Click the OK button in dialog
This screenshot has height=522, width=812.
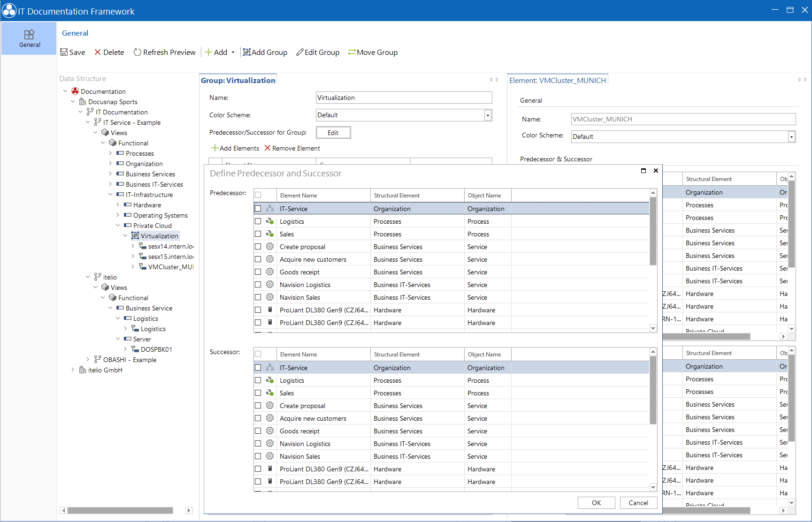coord(596,503)
